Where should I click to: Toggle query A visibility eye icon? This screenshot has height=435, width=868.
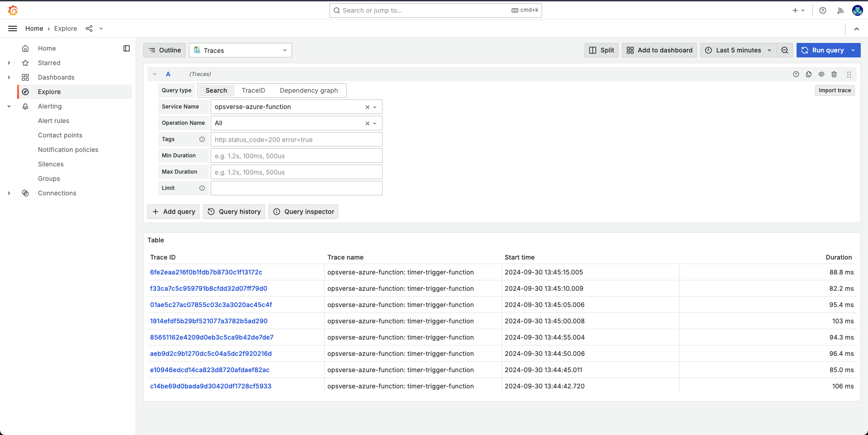click(x=821, y=74)
